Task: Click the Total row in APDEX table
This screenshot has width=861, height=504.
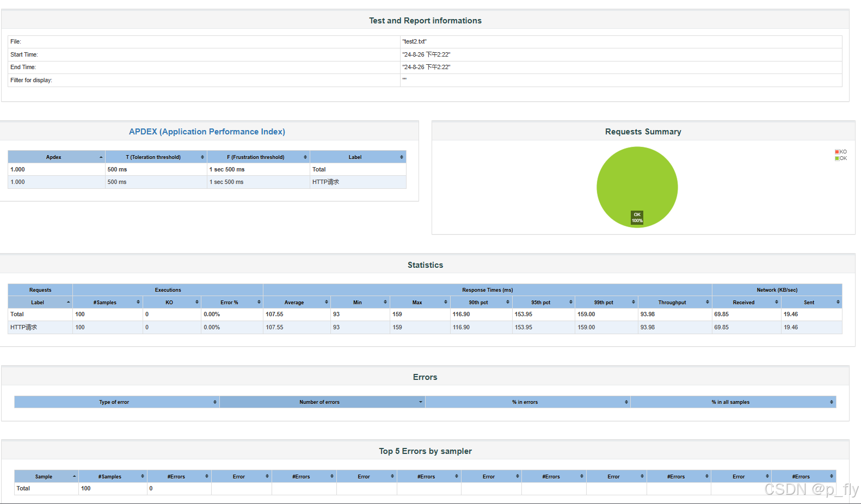Action: point(207,169)
